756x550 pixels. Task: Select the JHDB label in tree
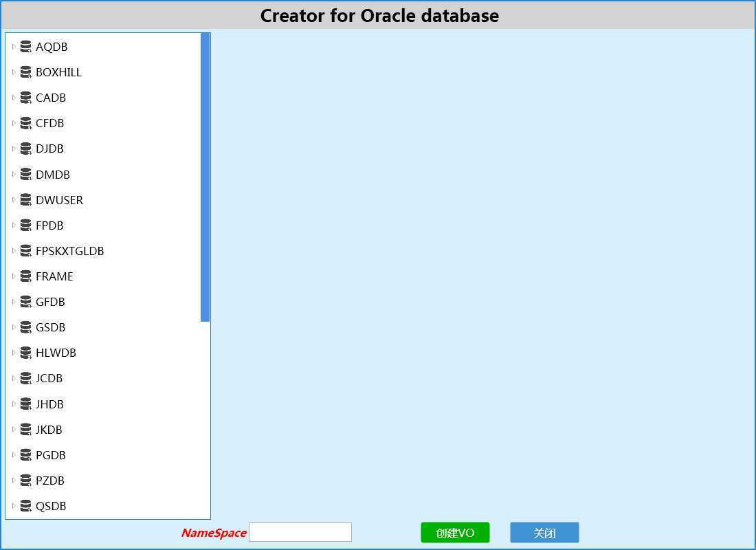pos(49,404)
